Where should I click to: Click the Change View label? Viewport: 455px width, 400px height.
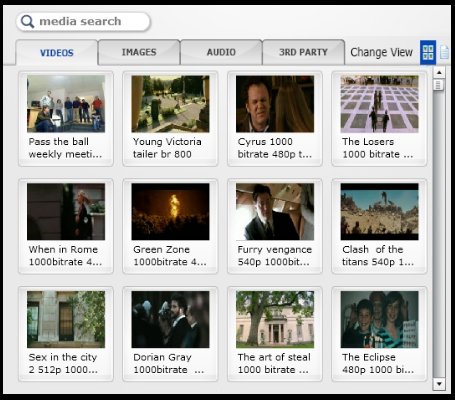click(x=381, y=52)
